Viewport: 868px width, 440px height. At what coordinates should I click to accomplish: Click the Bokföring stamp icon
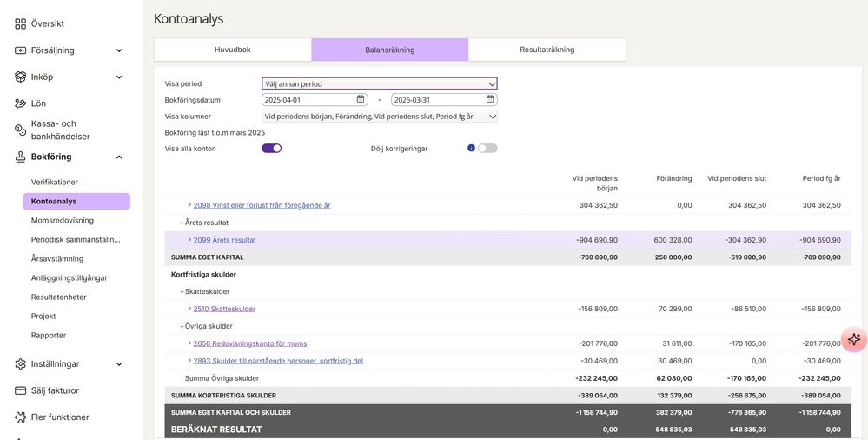21,157
